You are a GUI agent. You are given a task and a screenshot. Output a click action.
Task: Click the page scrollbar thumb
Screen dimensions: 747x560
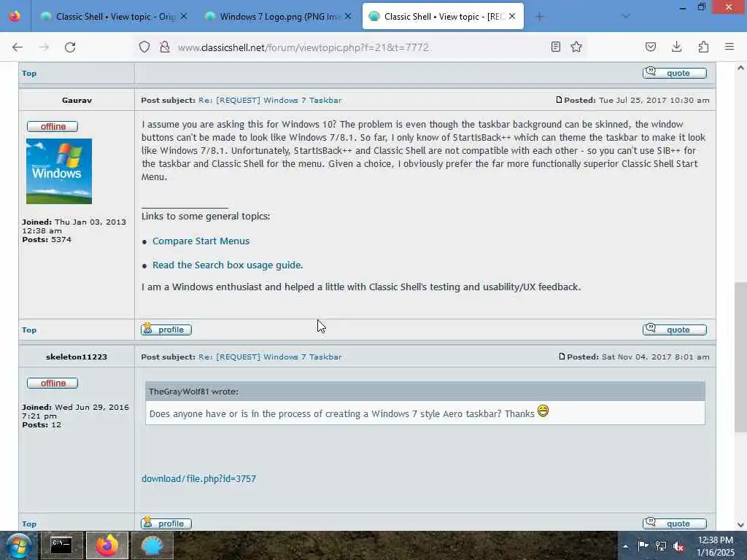point(740,357)
